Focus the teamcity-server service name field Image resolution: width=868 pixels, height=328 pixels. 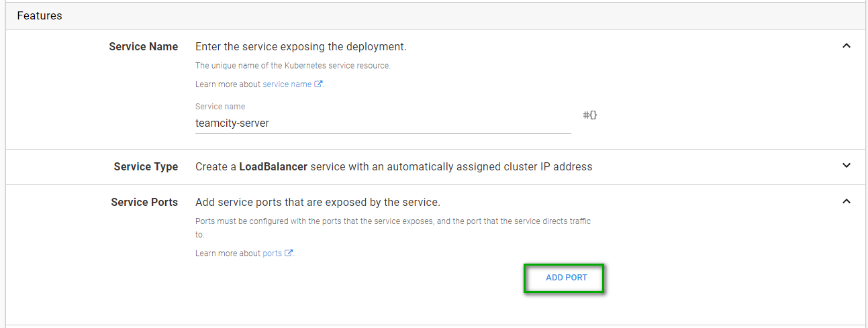click(383, 123)
